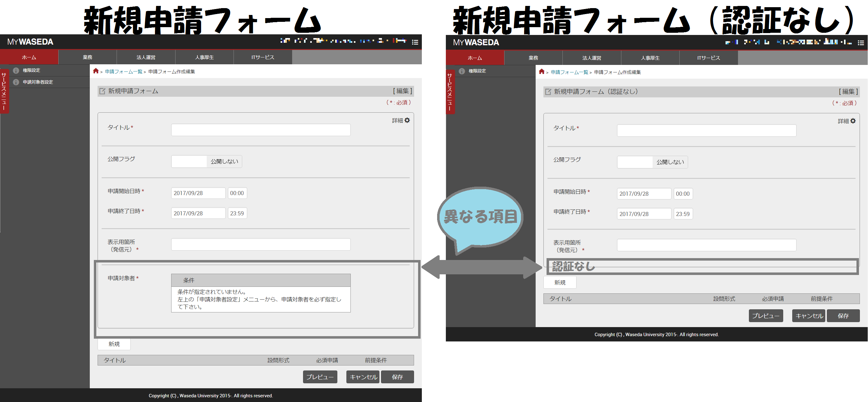Select ITサービス tab in right window
The width and height of the screenshot is (868, 402).
pos(709,58)
